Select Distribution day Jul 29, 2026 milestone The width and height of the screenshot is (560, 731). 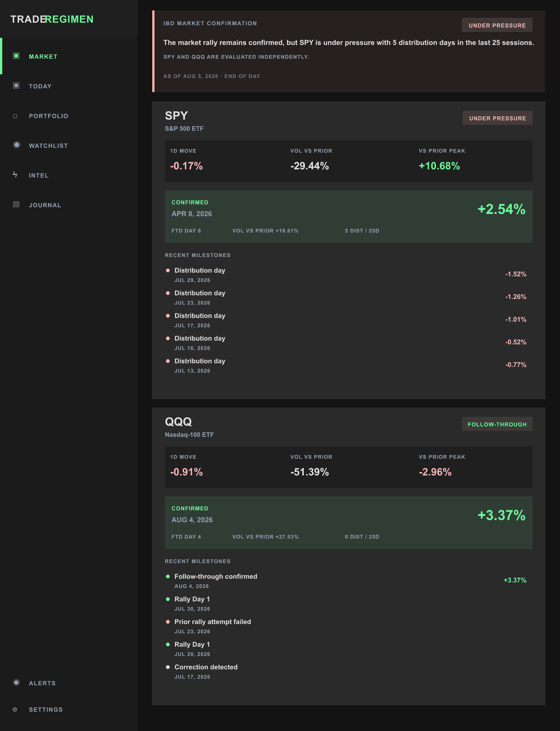[x=346, y=274]
